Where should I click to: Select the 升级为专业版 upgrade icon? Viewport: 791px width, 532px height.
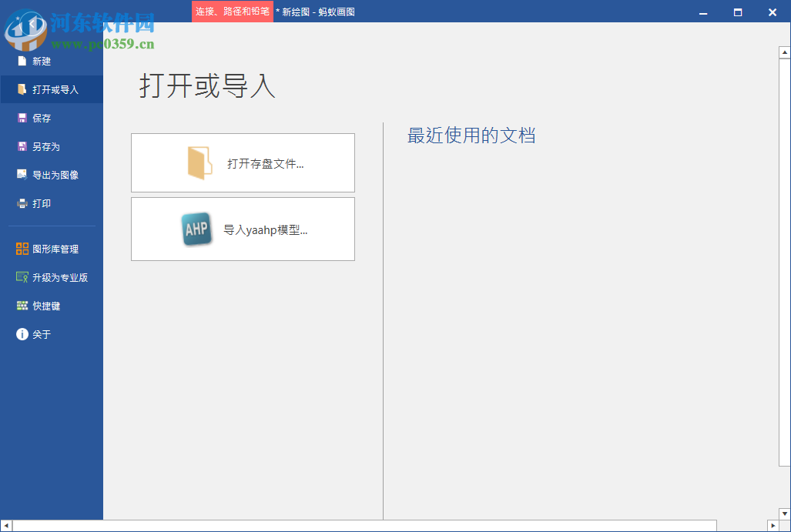[22, 277]
